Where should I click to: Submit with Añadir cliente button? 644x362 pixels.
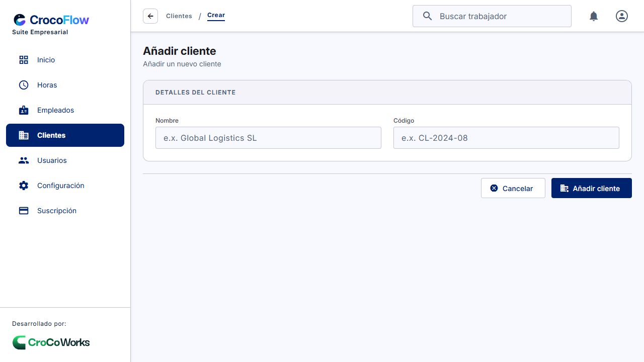coord(592,188)
